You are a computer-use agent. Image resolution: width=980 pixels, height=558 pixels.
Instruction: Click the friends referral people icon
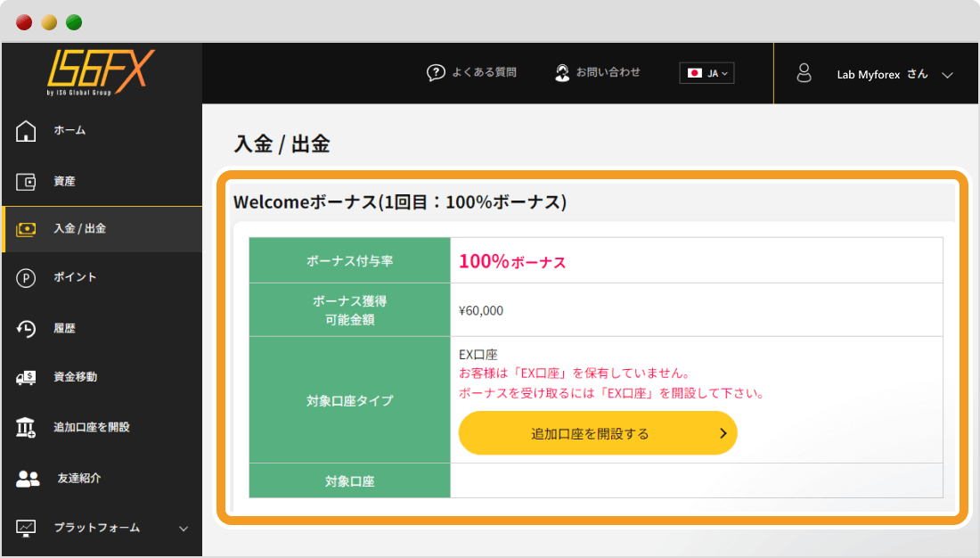pos(28,479)
